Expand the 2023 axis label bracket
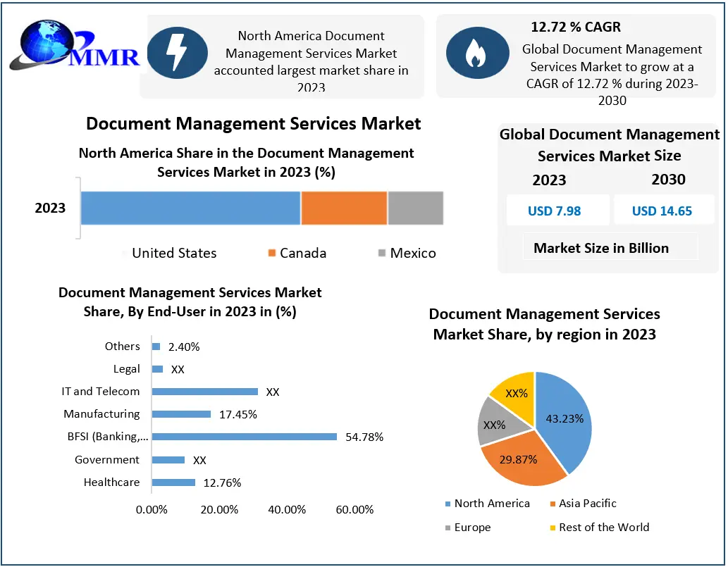The image size is (728, 567). (49, 207)
